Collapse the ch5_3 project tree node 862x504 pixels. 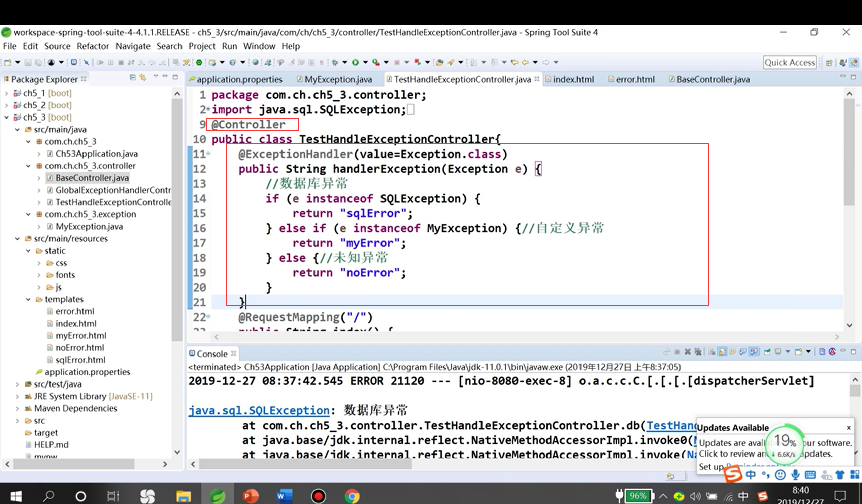point(6,117)
